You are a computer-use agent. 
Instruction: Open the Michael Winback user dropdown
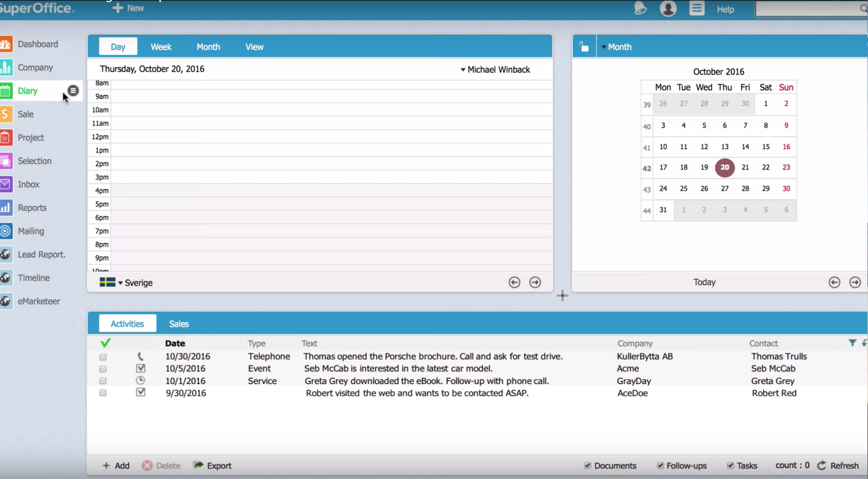click(495, 70)
